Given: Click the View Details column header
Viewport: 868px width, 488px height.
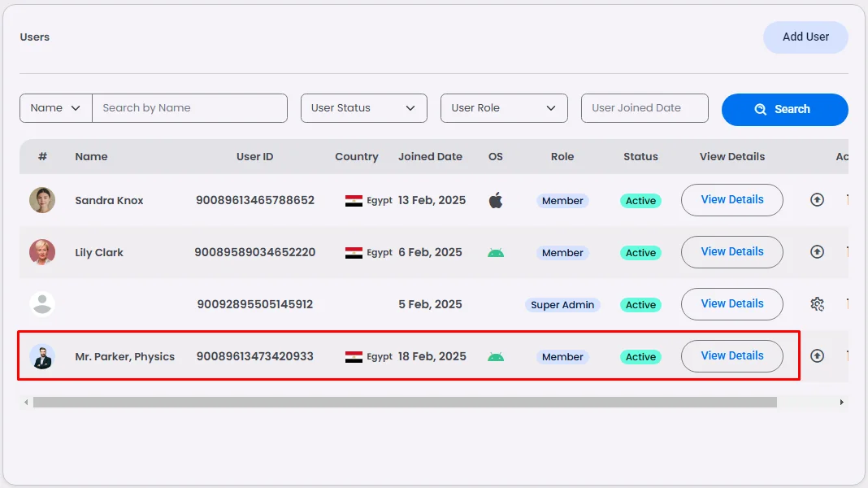Looking at the screenshot, I should [x=731, y=157].
